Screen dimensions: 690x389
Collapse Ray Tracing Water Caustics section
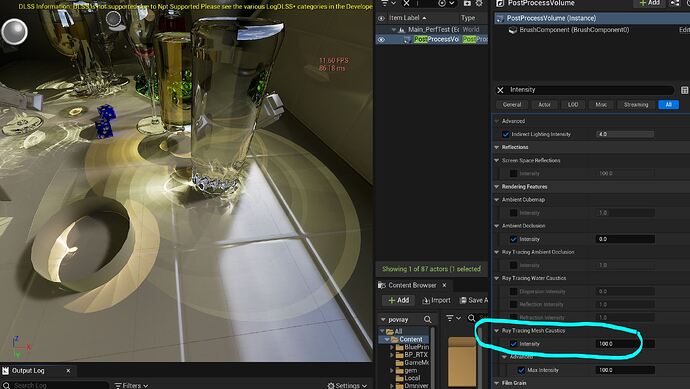497,278
